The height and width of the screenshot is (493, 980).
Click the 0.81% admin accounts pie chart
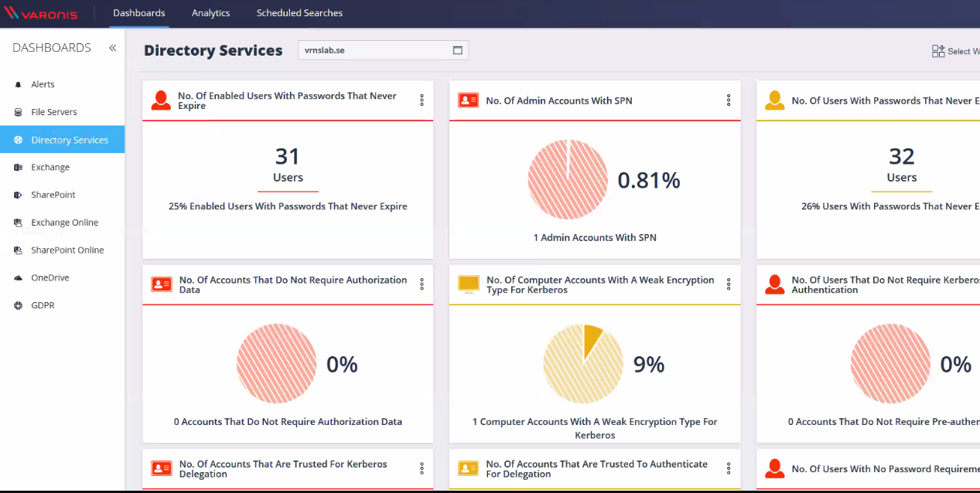tap(568, 180)
